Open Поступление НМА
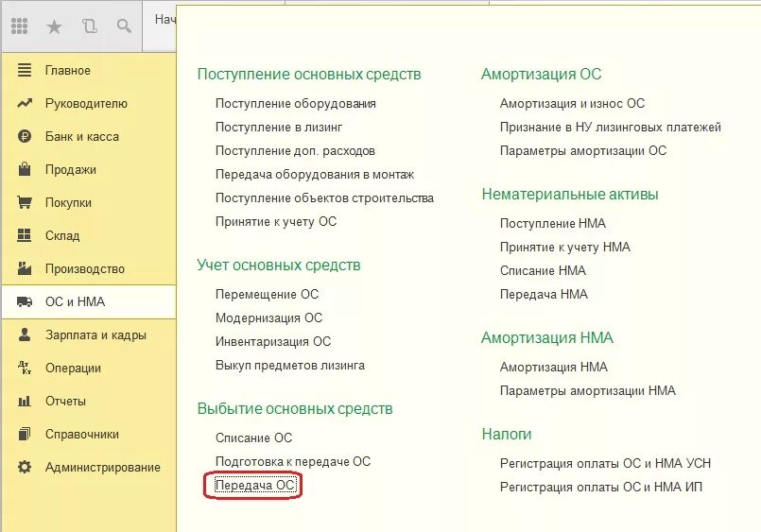 click(x=553, y=224)
